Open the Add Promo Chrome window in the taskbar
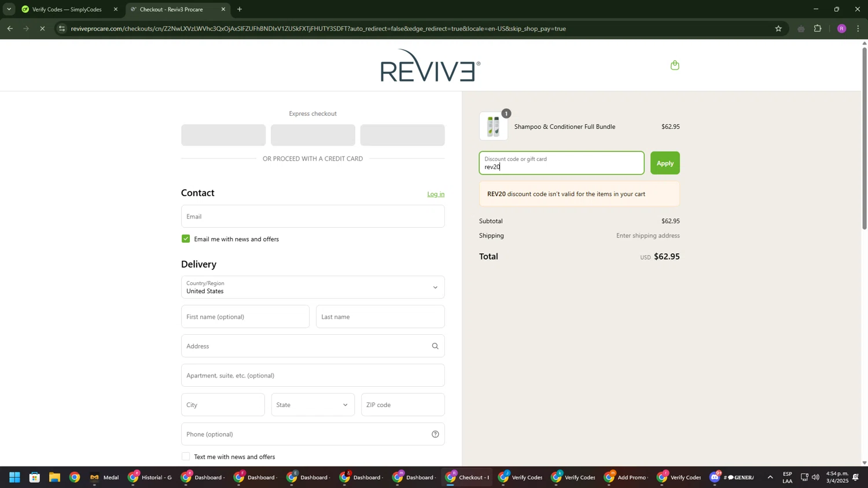The width and height of the screenshot is (868, 488). [625, 478]
